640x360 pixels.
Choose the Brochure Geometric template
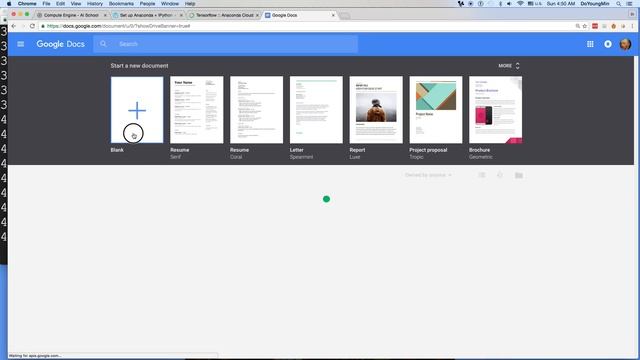[x=496, y=110]
